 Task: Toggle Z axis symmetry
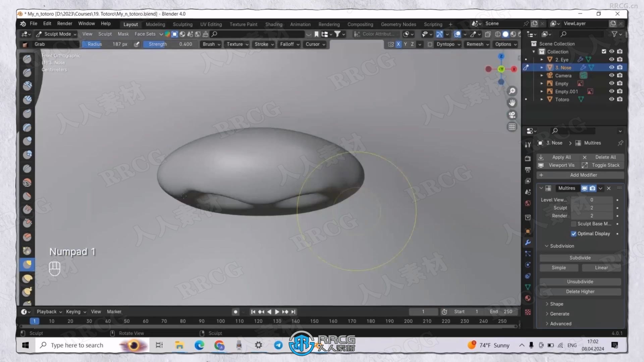(x=412, y=44)
